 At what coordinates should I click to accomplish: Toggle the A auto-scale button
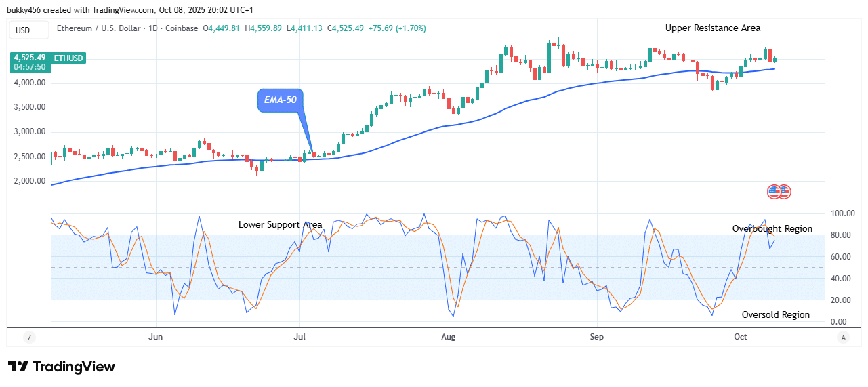[x=843, y=337]
